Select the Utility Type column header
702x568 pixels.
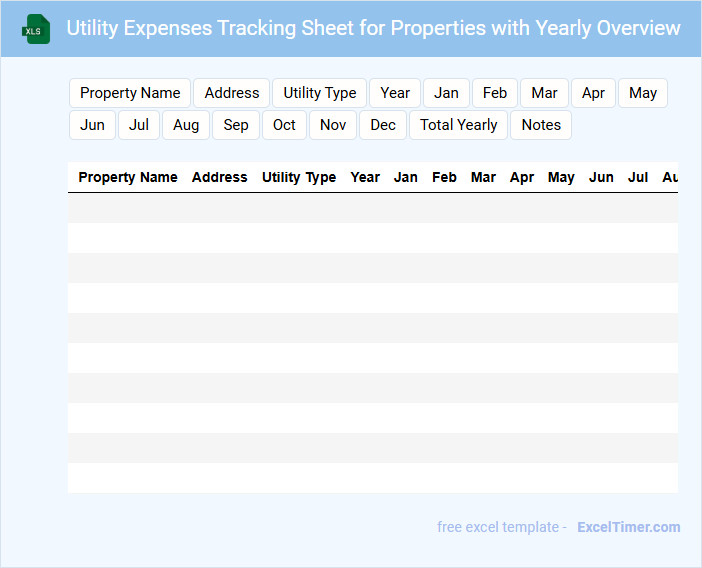pos(299,177)
